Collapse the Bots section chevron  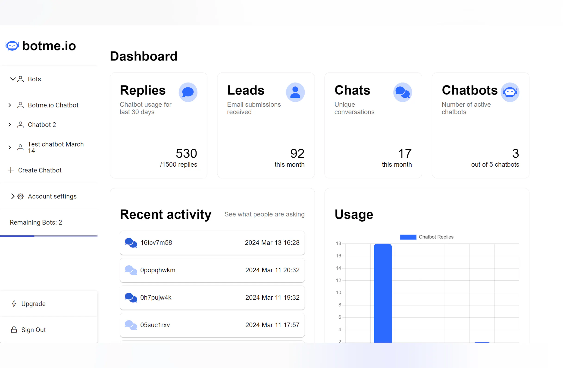13,79
